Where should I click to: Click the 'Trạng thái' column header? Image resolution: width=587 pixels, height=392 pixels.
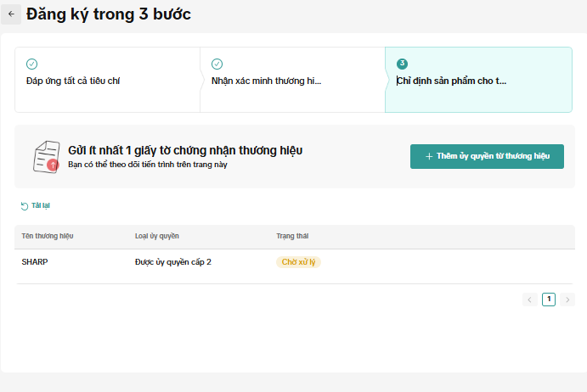pyautogui.click(x=293, y=236)
